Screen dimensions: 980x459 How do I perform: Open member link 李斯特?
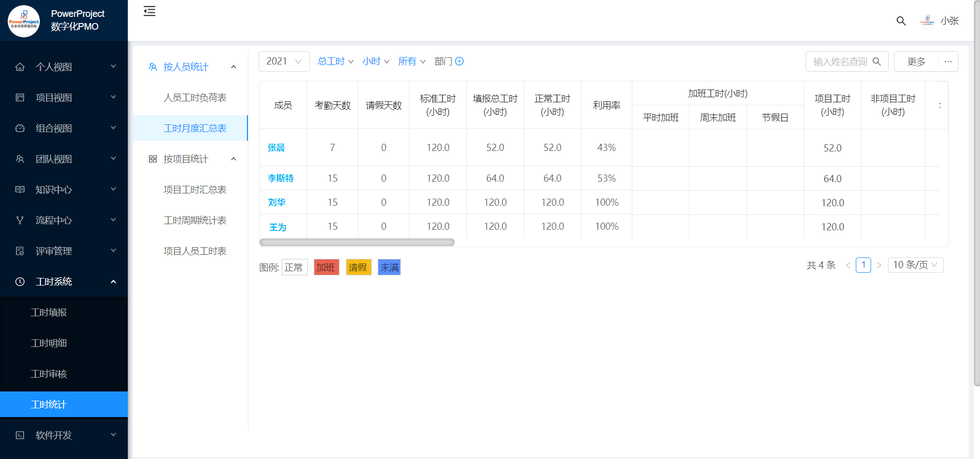[x=281, y=178]
